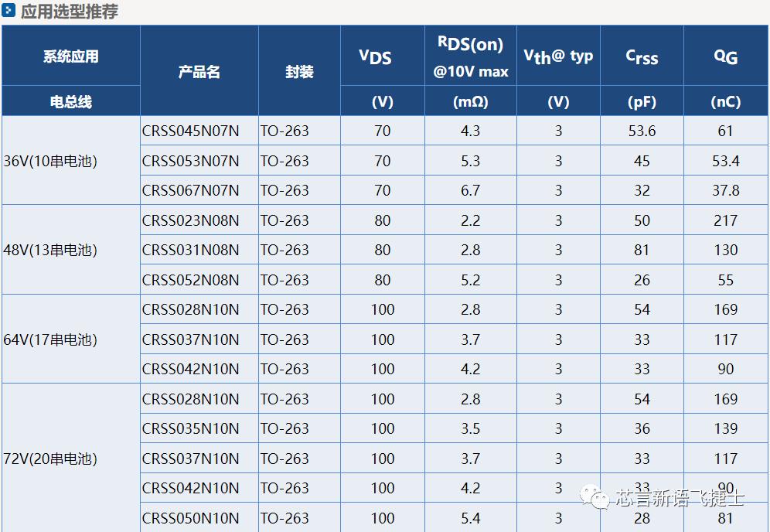Click the RDS(on) value 3.5

click(471, 429)
